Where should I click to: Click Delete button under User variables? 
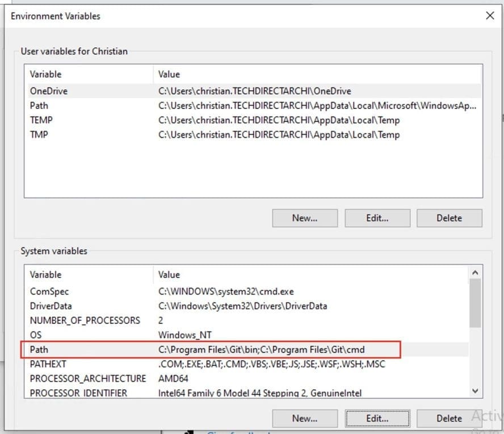click(x=449, y=218)
